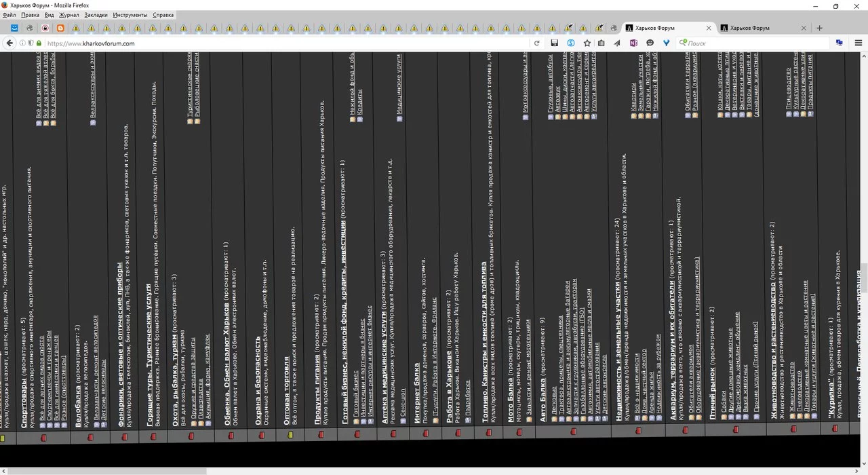The width and height of the screenshot is (868, 475).
Task: Click the red forum icon for Интернет балка
Action: point(426,433)
